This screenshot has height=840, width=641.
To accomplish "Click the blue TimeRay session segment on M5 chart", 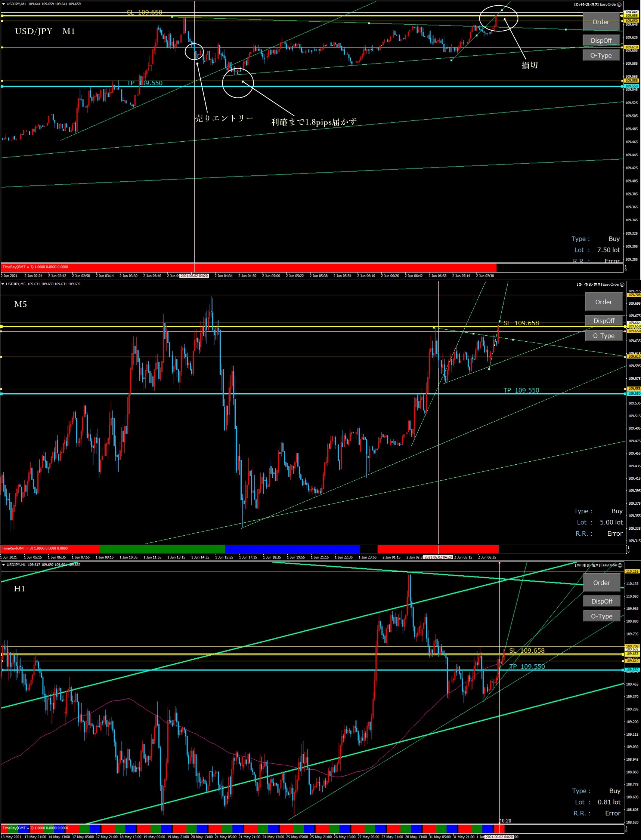I will pos(292,549).
